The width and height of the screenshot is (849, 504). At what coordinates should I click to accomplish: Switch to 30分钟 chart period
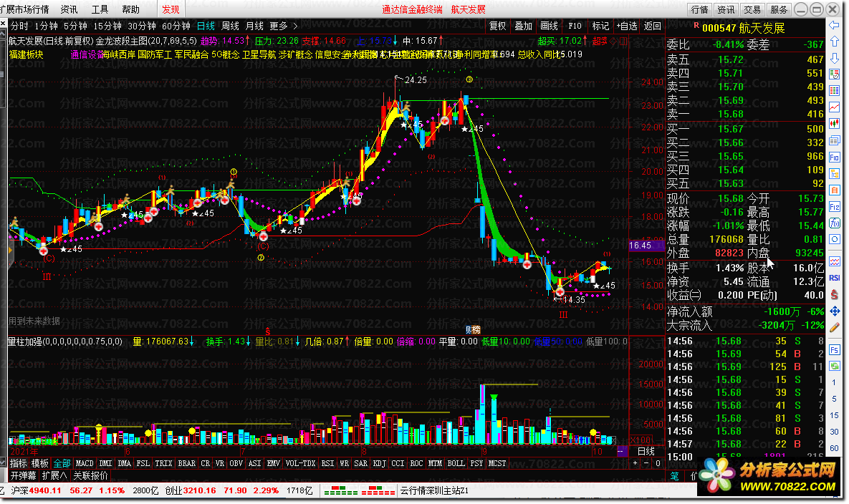click(142, 26)
